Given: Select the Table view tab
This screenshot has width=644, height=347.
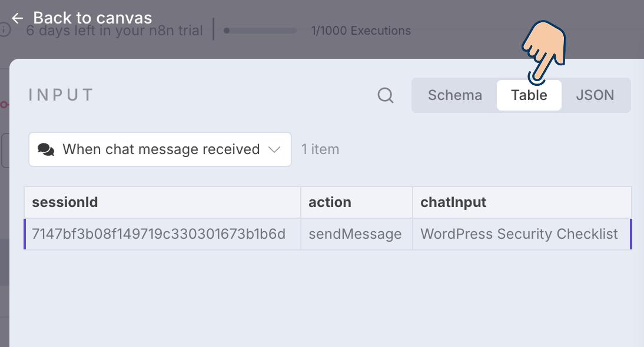Looking at the screenshot, I should point(529,95).
